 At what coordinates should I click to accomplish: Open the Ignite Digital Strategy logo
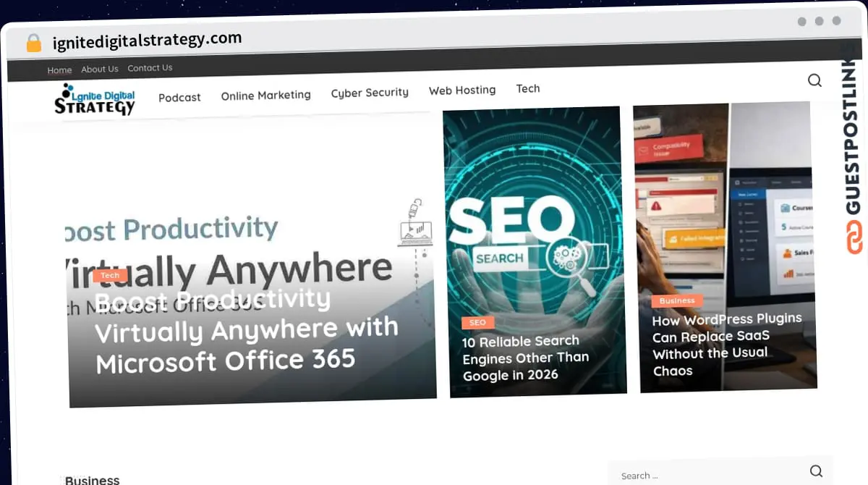[95, 99]
